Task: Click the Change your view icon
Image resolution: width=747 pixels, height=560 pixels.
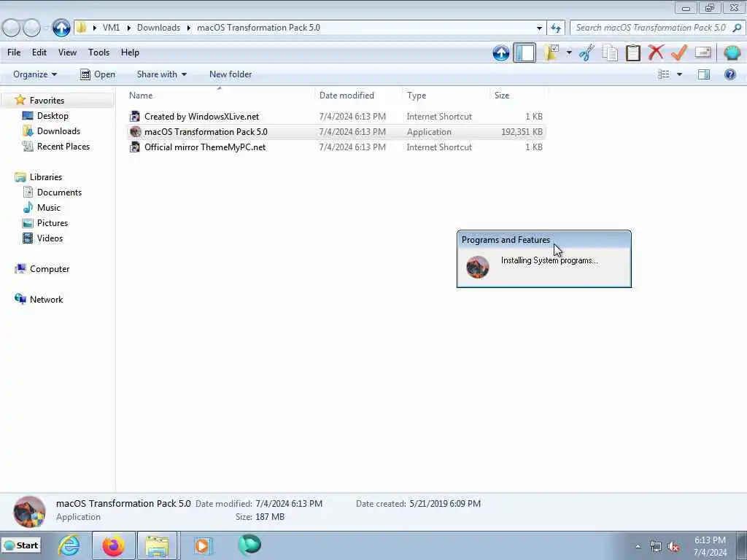Action: tap(664, 74)
